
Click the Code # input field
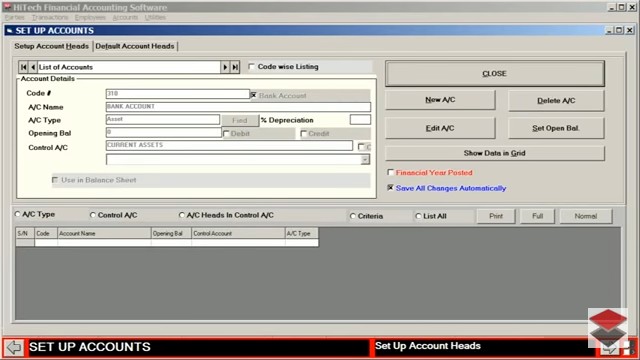coord(178,94)
